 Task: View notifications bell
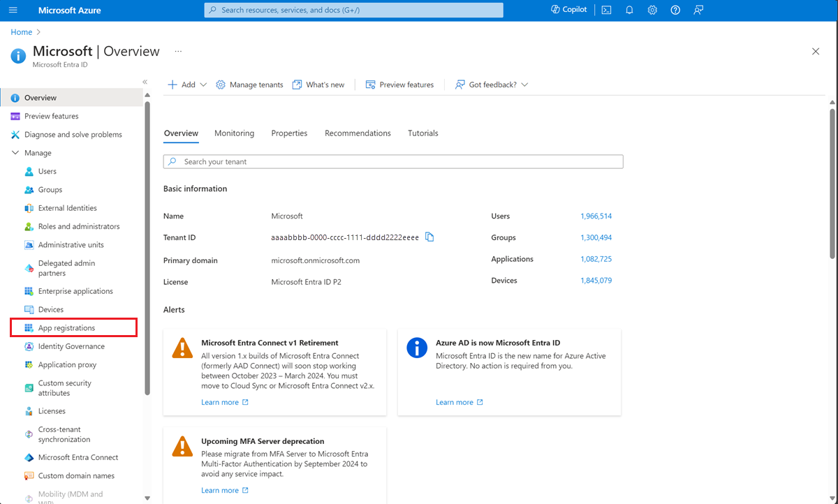pos(629,10)
